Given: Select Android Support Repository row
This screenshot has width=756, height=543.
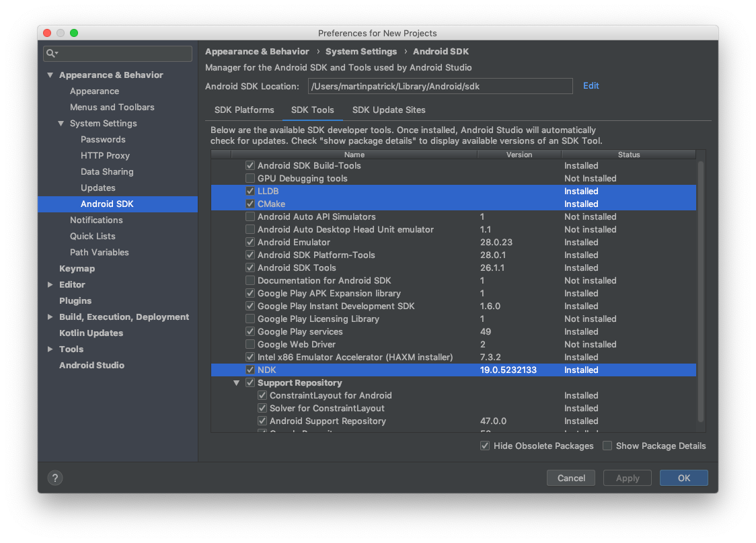Looking at the screenshot, I should coord(453,421).
